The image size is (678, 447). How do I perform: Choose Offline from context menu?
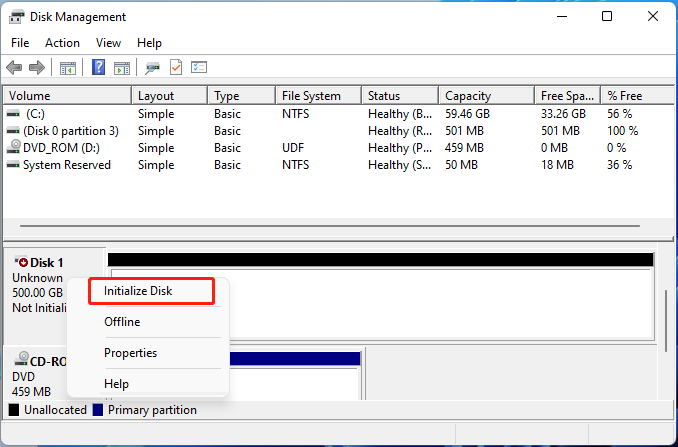148,322
